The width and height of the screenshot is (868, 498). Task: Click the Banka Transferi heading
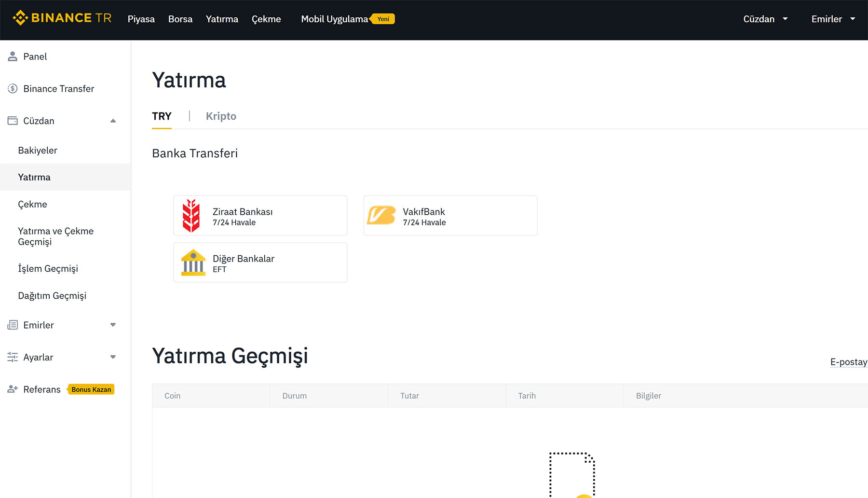pyautogui.click(x=195, y=153)
